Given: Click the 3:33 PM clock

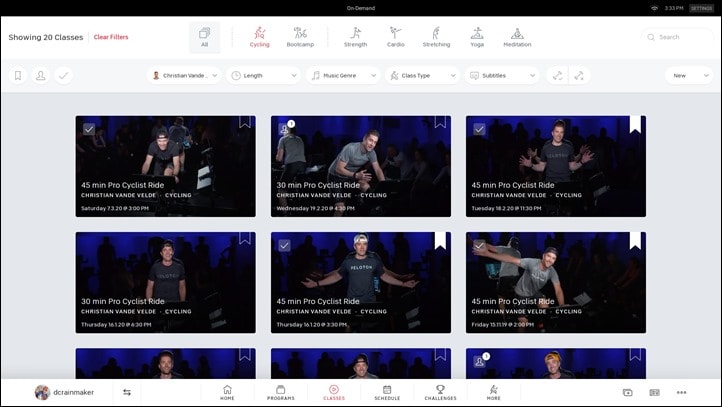Looking at the screenshot, I should tap(674, 8).
